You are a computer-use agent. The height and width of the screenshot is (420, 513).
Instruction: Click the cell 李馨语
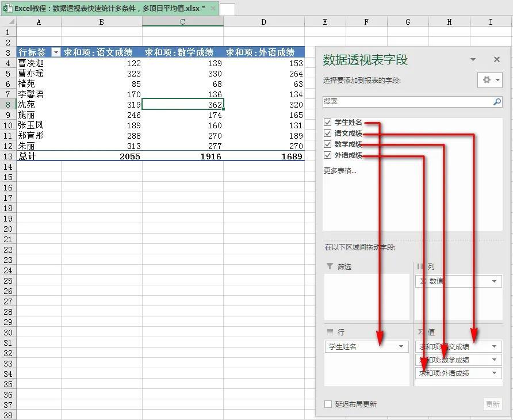point(39,94)
